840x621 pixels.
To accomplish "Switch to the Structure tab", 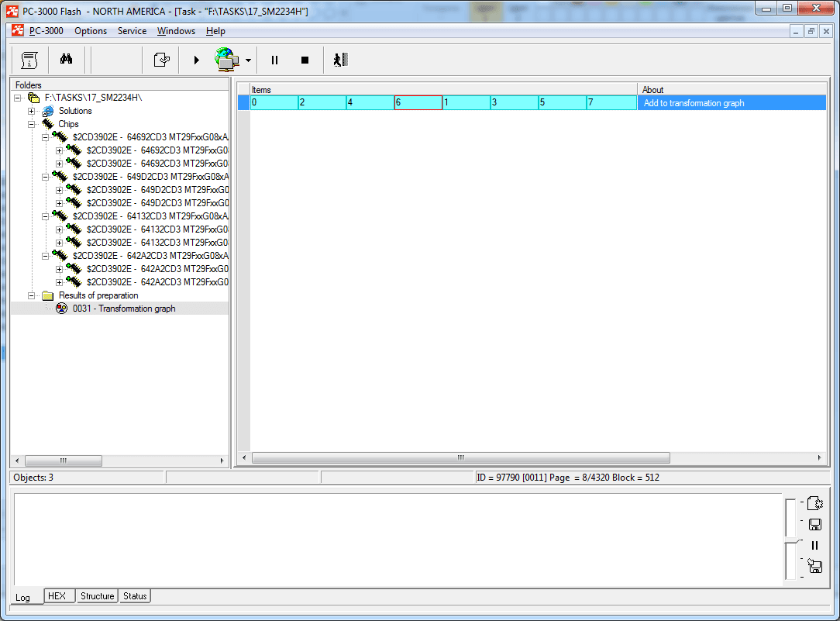I will [97, 596].
